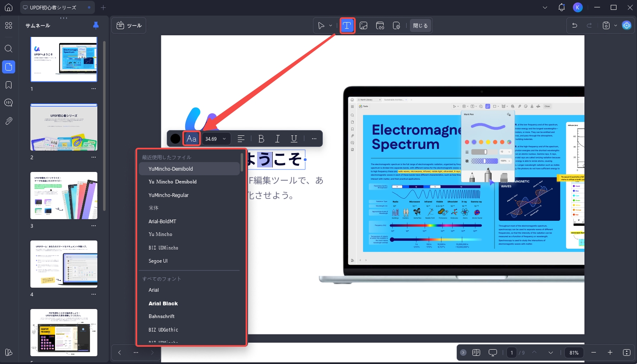637x364 pixels.
Task: Start slideshow presentation mode icon
Action: (x=493, y=353)
